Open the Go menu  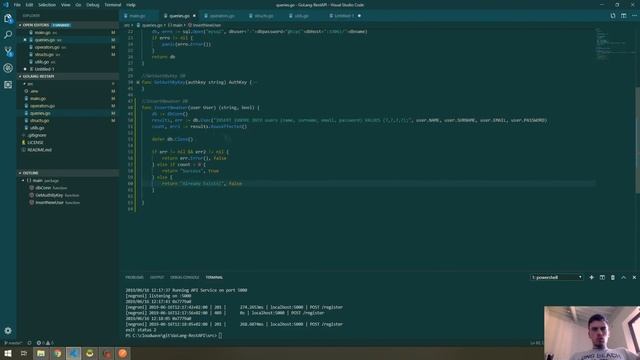coord(78,5)
